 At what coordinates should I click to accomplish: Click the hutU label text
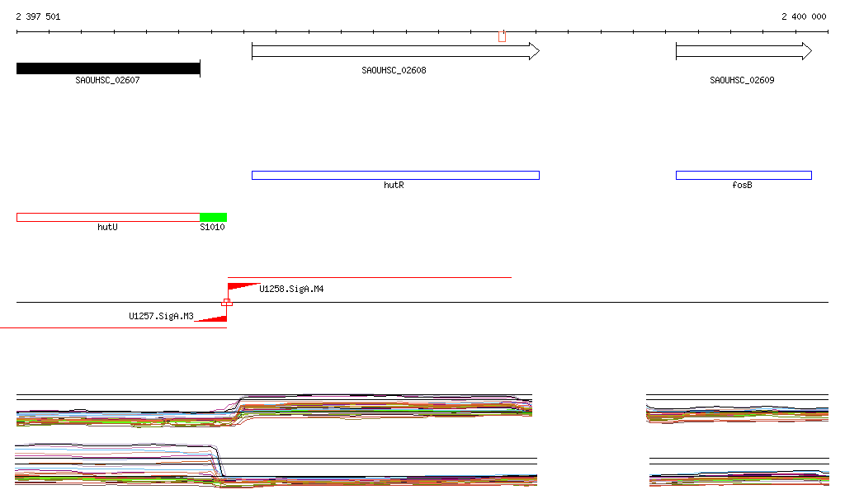tap(108, 227)
